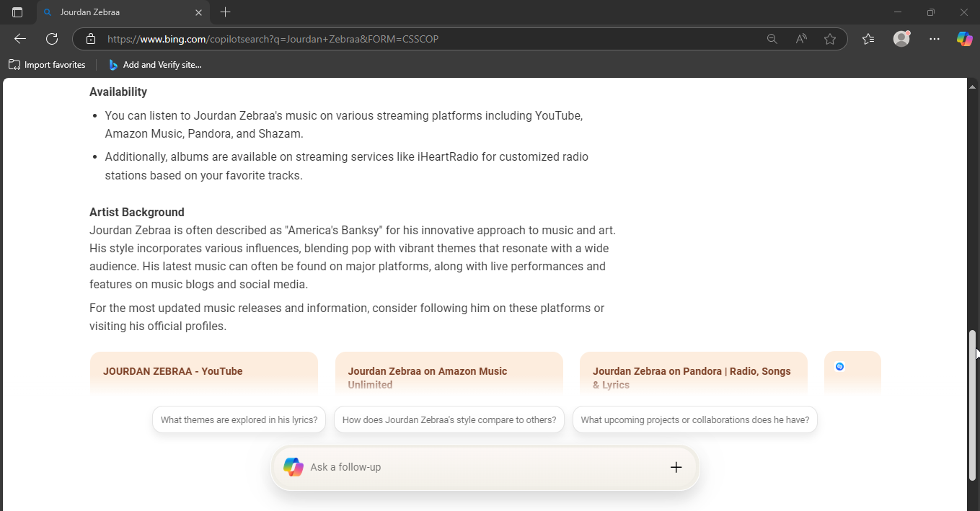The height and width of the screenshot is (511, 980).
Task: Add this page to favorites star
Action: [x=830, y=39]
